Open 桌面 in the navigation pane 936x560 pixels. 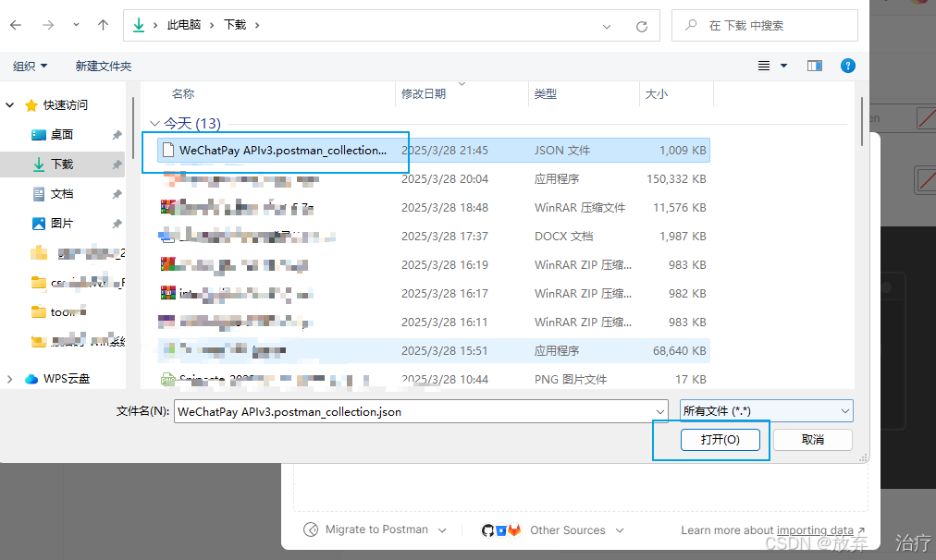(61, 135)
